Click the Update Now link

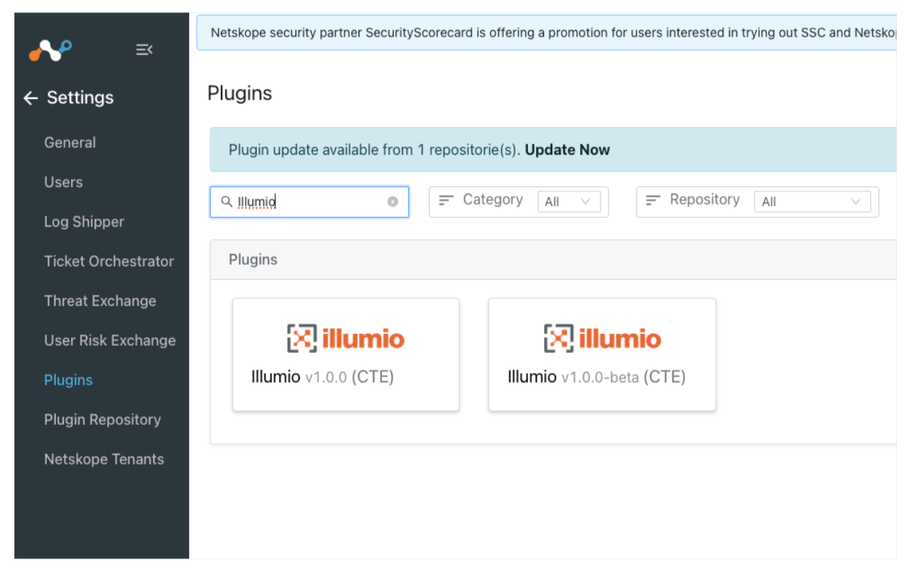pyautogui.click(x=567, y=150)
